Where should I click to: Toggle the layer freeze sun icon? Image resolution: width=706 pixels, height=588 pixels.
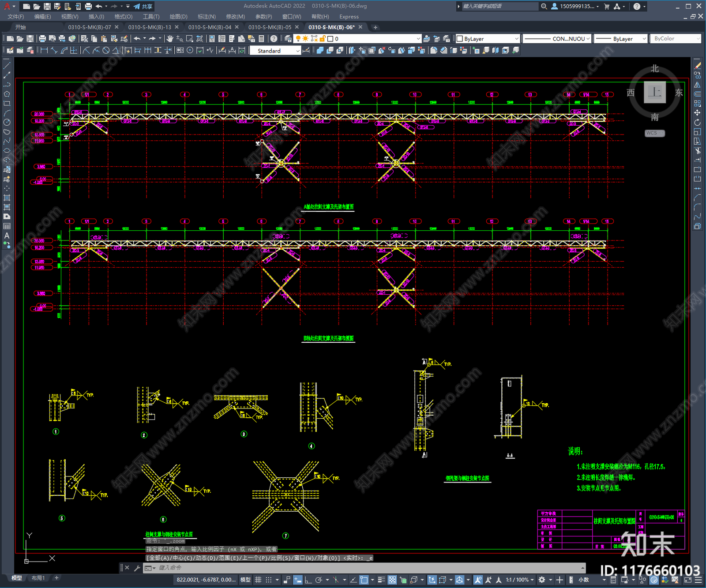(x=305, y=39)
